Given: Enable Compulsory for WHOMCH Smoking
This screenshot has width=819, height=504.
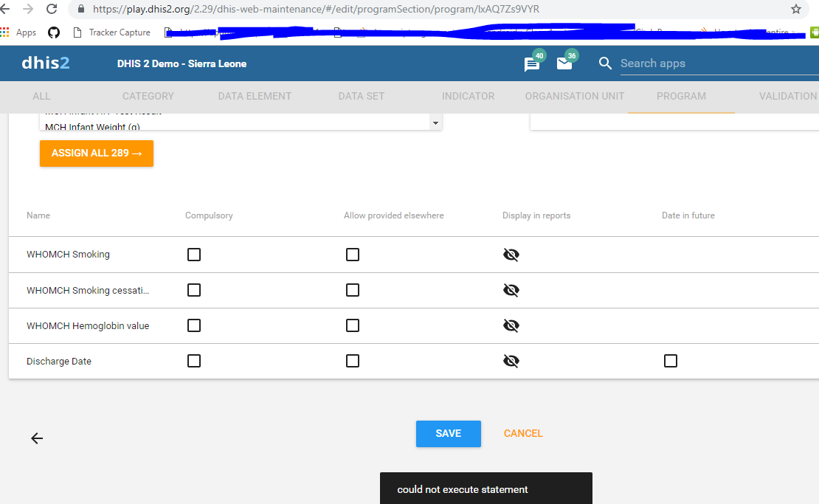Looking at the screenshot, I should 194,255.
